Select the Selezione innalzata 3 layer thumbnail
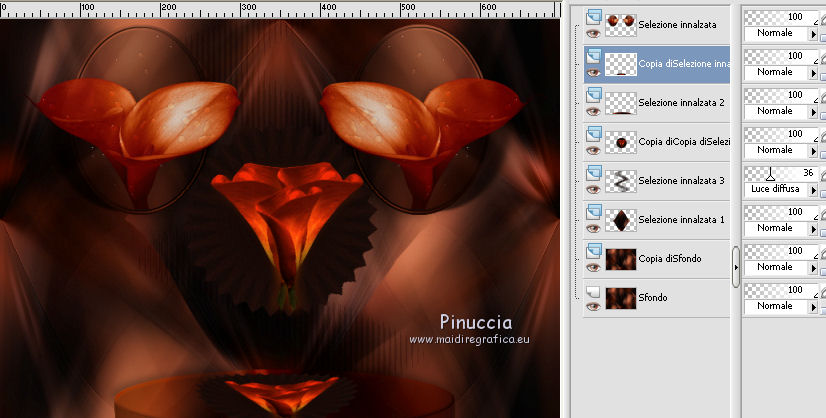This screenshot has height=418, width=826. (620, 180)
